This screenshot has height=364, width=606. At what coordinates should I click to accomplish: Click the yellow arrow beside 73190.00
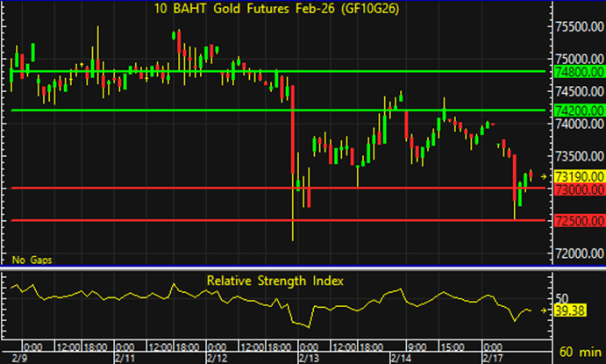(545, 176)
